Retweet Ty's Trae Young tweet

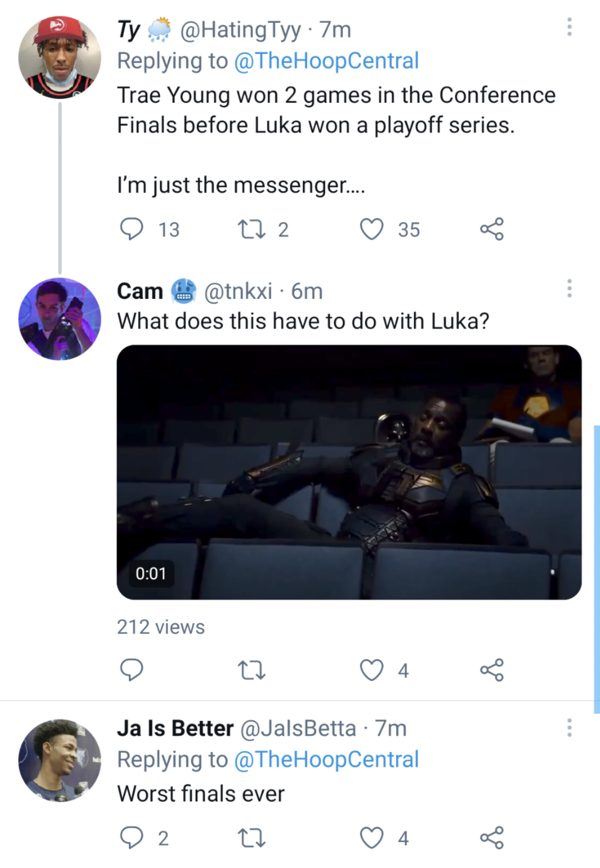click(x=252, y=229)
